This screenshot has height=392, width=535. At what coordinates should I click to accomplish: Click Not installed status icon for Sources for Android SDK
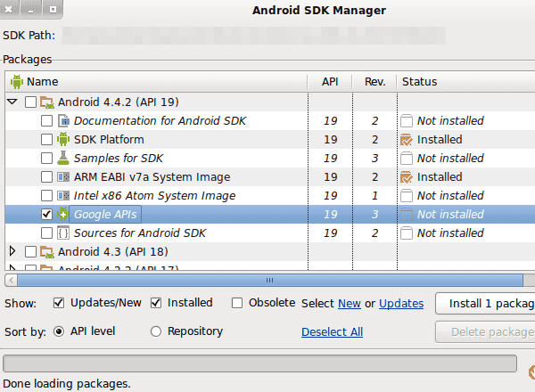tap(407, 233)
